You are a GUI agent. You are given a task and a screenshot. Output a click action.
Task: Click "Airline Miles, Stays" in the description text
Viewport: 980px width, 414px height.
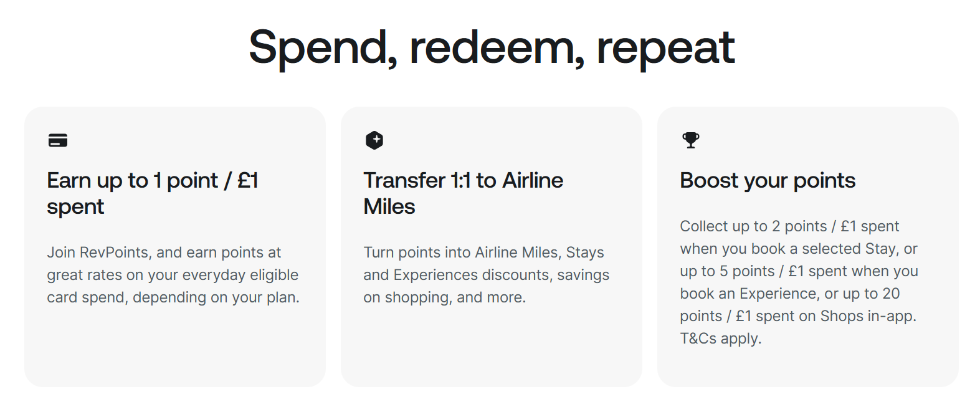[540, 253]
